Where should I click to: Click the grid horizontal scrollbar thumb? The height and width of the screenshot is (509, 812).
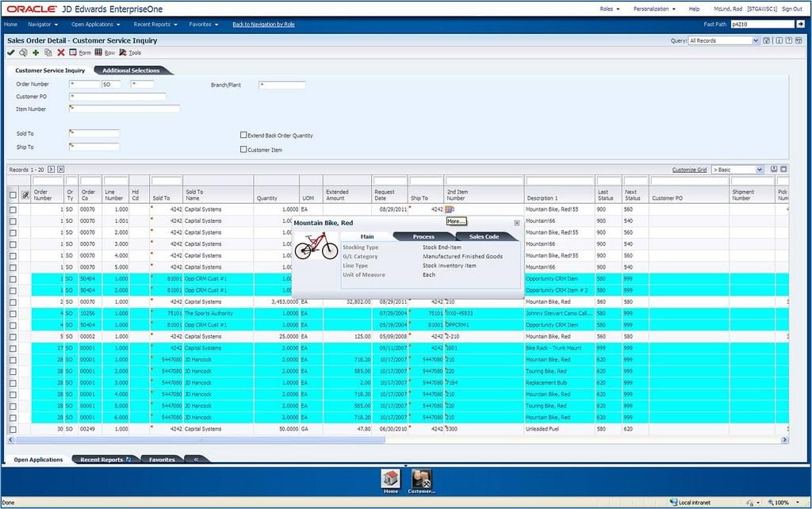pyautogui.click(x=200, y=440)
